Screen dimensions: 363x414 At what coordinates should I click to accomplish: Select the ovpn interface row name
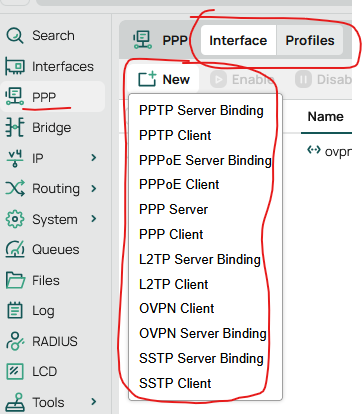338,152
